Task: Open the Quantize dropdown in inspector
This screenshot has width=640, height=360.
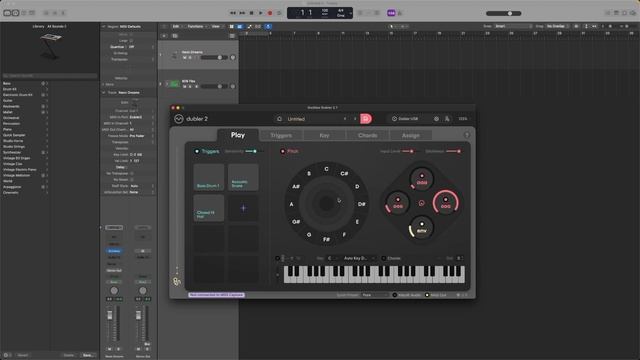Action: click(141, 47)
